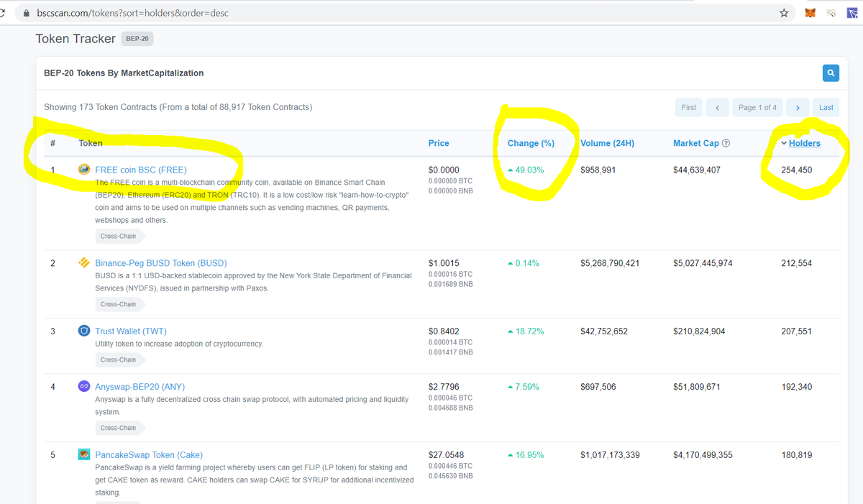
Task: Click BEP-20 Tokens By MarketCapitalization heading
Action: [124, 73]
